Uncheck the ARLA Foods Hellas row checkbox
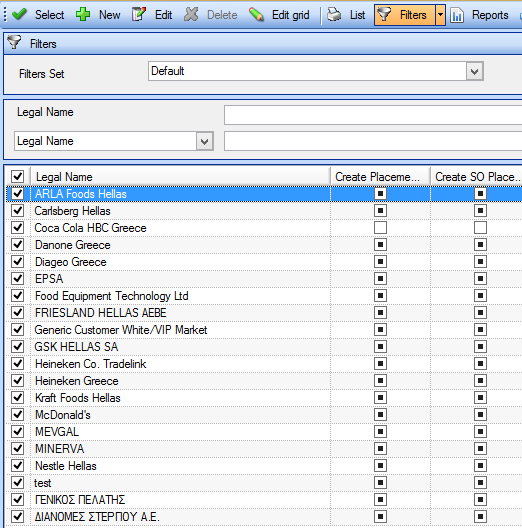Image resolution: width=522 pixels, height=528 pixels. click(17, 193)
